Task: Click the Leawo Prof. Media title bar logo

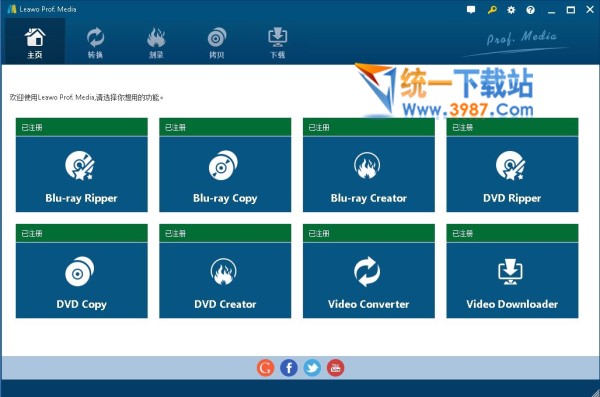Action: (12, 9)
